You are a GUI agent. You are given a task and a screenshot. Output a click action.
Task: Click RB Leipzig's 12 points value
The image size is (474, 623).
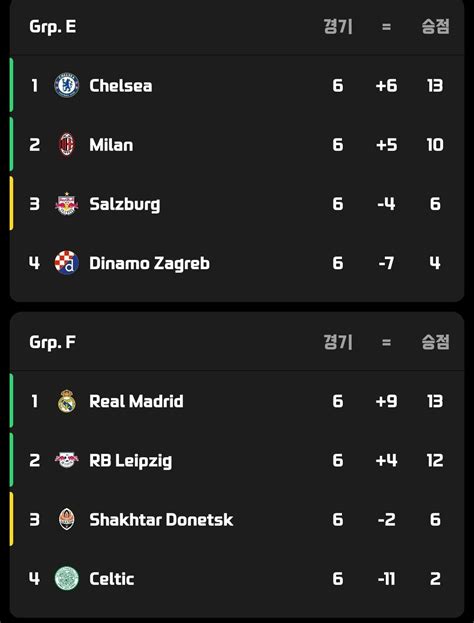[435, 460]
